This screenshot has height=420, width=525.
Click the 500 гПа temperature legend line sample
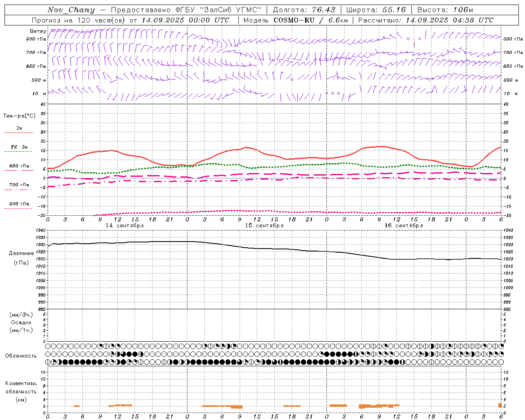pyautogui.click(x=18, y=208)
